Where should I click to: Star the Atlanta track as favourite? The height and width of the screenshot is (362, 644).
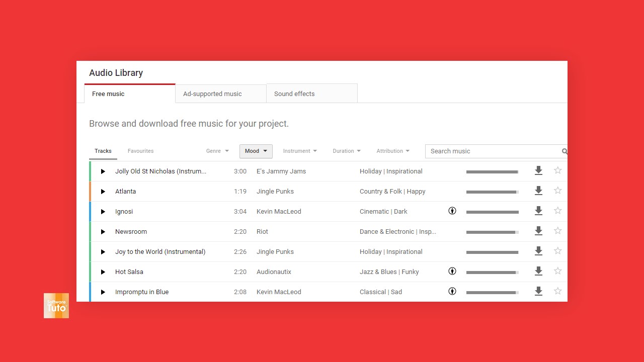click(557, 191)
